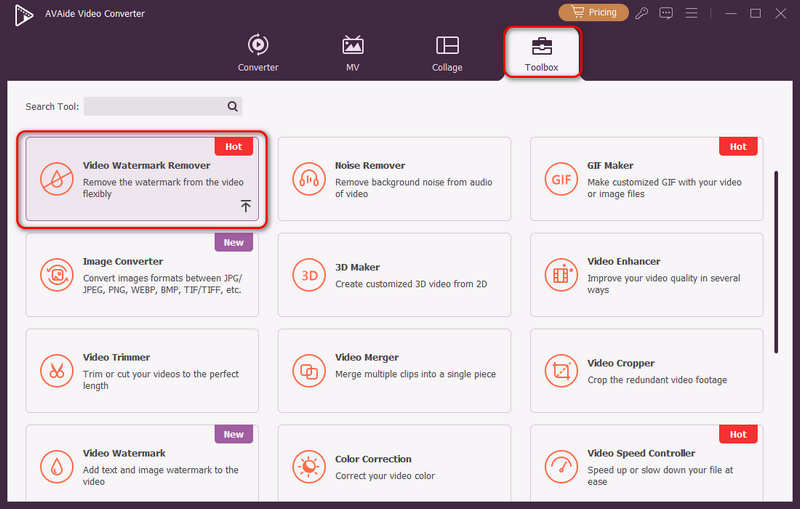This screenshot has height=509, width=800.
Task: Click 'Correct your video color' description
Action: (x=385, y=476)
